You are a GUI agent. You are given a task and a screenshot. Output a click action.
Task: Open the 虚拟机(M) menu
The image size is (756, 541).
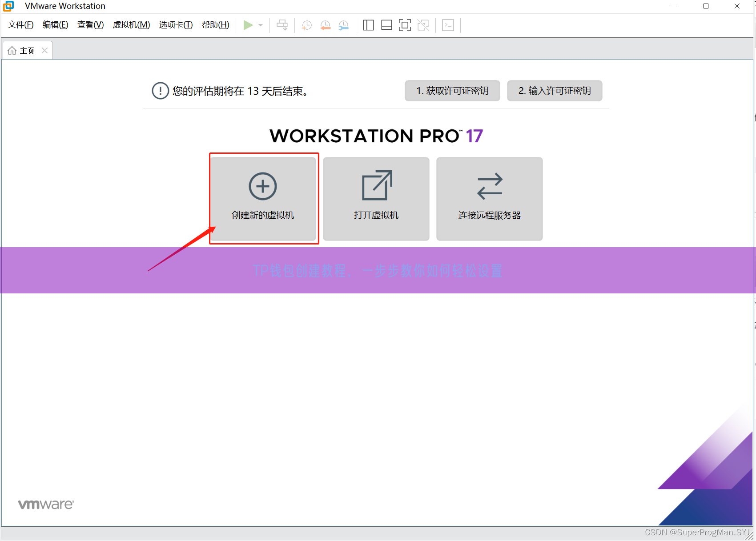132,25
